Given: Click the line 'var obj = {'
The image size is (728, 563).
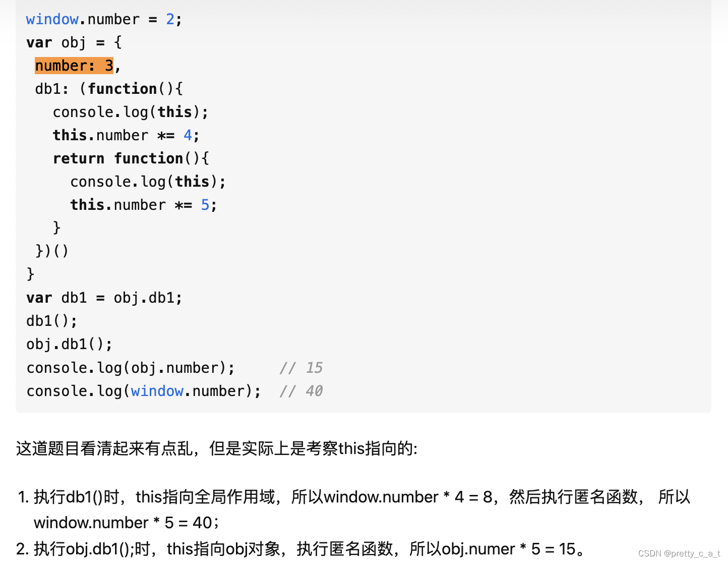Looking at the screenshot, I should 74,42.
